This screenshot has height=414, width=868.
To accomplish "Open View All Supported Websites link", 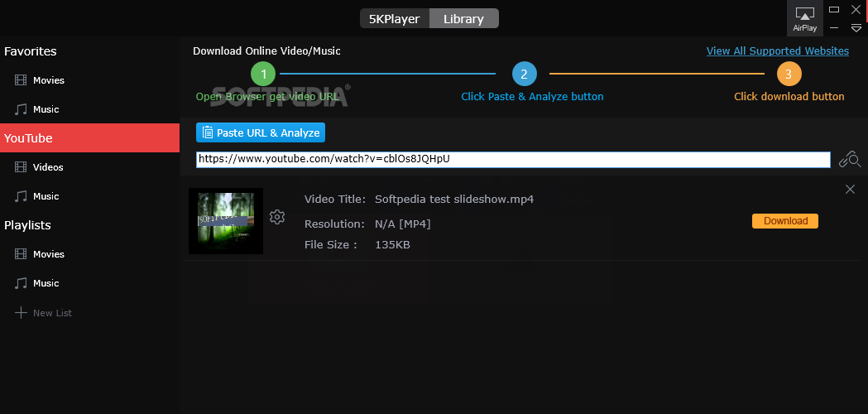I will click(x=777, y=51).
